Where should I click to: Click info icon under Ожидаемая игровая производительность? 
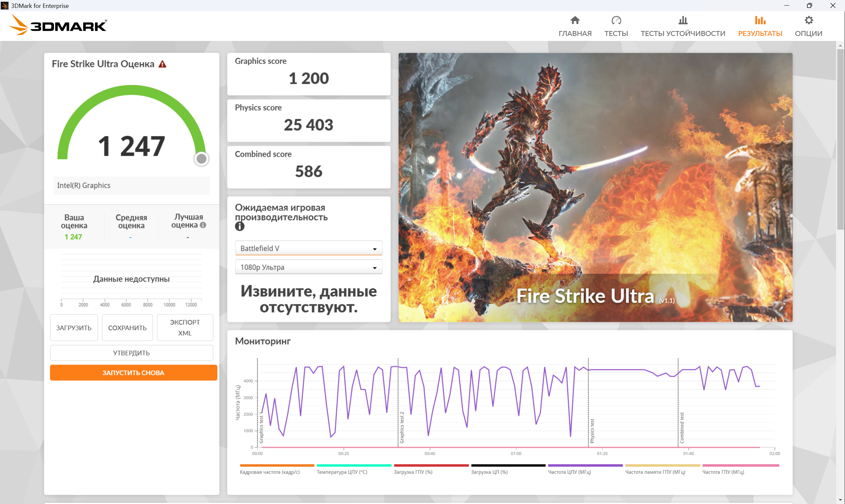[239, 226]
